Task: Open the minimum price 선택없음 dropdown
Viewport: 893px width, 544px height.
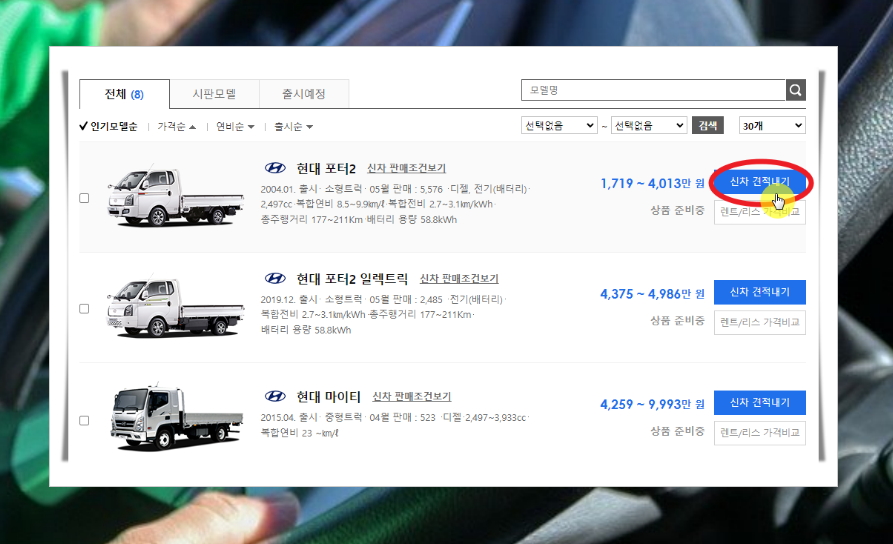Action: (x=559, y=125)
